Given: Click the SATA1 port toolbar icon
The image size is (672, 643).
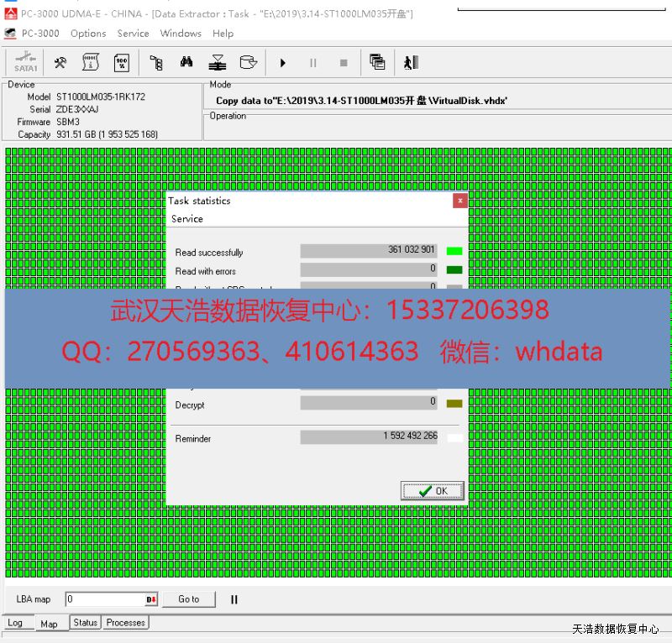Looking at the screenshot, I should pos(25,62).
